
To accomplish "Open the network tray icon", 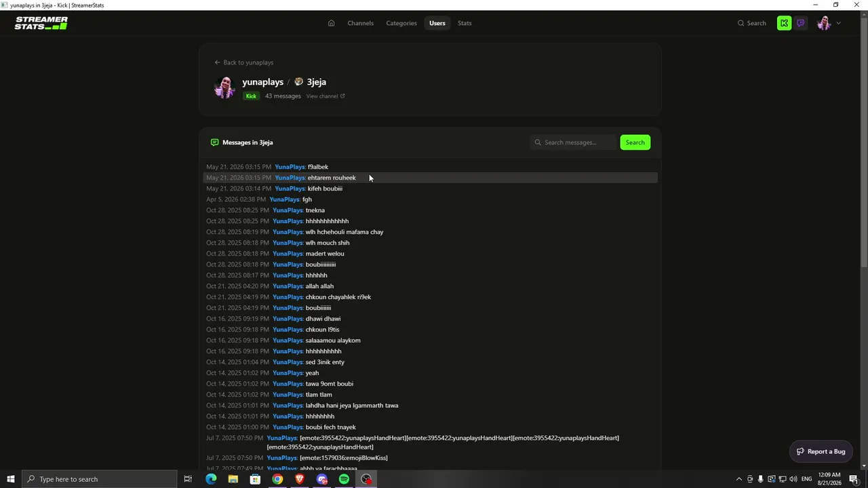I will coord(782,479).
